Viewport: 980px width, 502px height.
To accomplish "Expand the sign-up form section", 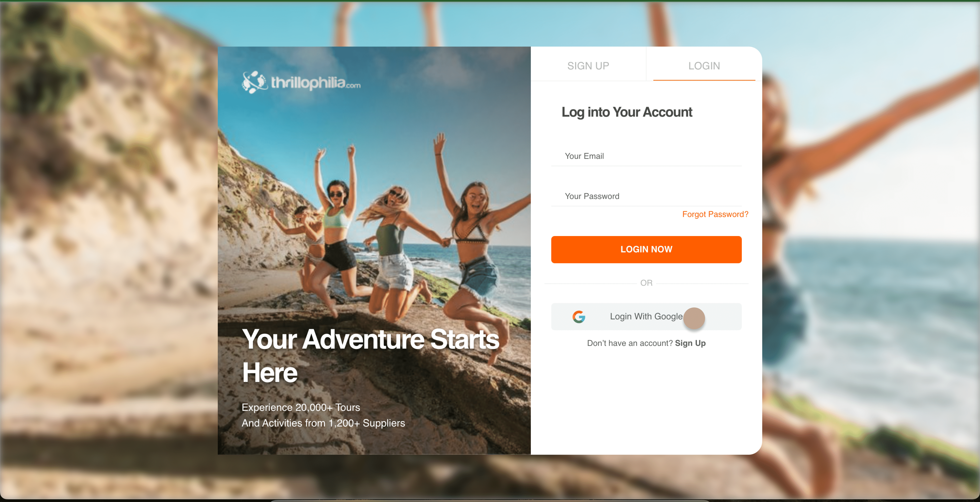I will pos(588,65).
